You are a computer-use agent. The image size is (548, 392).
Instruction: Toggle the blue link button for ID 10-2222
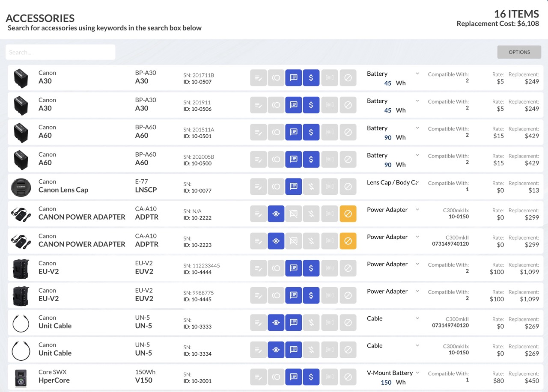pyautogui.click(x=276, y=214)
